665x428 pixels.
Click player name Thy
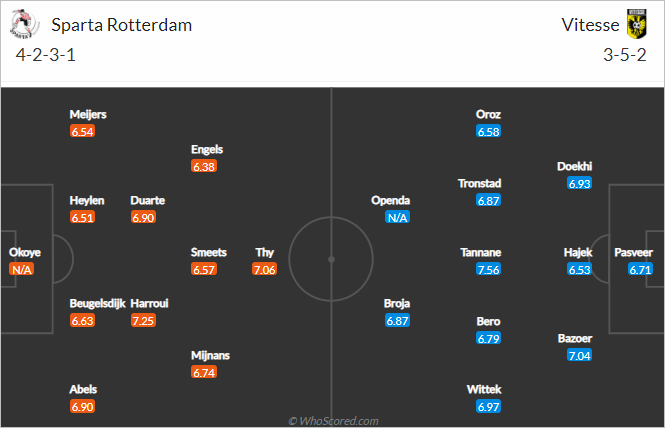[x=265, y=252]
